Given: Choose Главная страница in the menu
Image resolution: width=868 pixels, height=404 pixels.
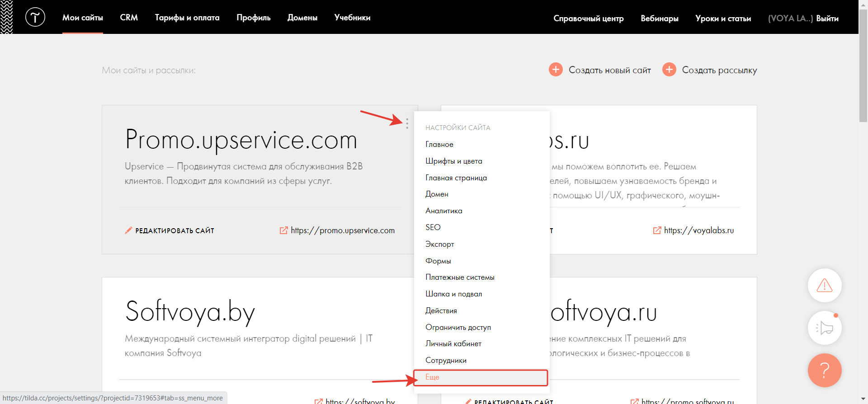Looking at the screenshot, I should click(x=456, y=178).
